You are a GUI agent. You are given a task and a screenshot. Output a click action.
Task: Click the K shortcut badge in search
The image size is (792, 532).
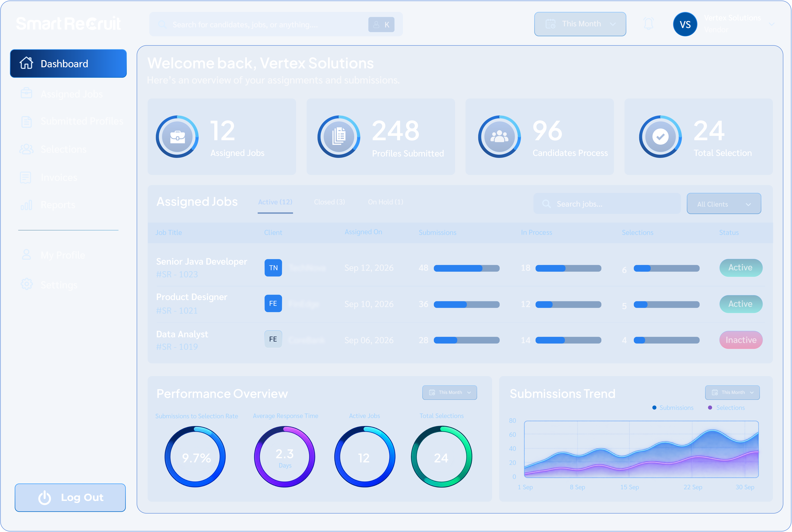[381, 25]
